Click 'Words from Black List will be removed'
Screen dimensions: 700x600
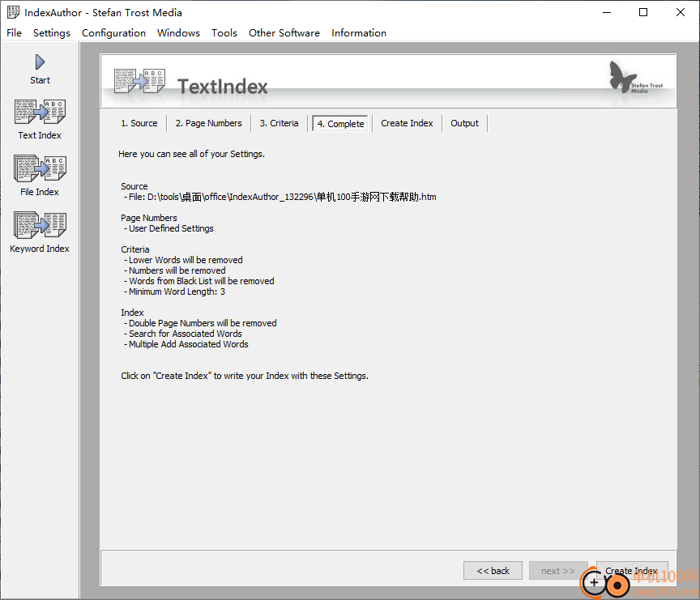click(199, 281)
